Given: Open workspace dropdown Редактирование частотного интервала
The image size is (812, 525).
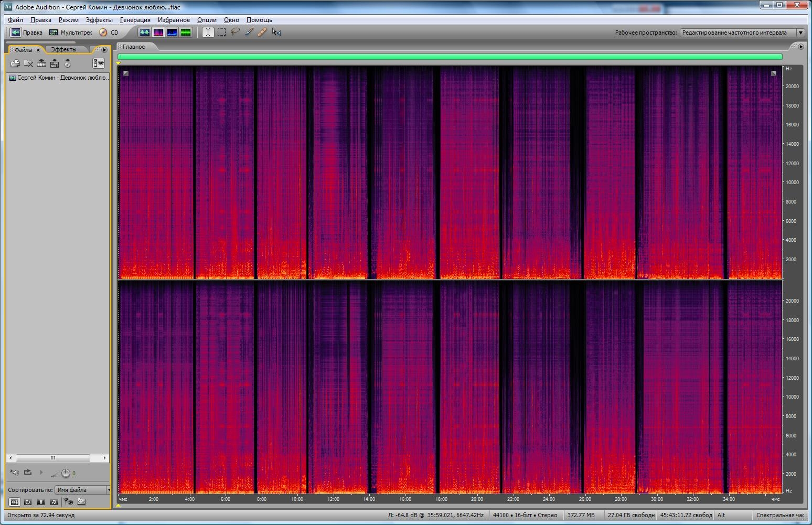Looking at the screenshot, I should tap(742, 33).
